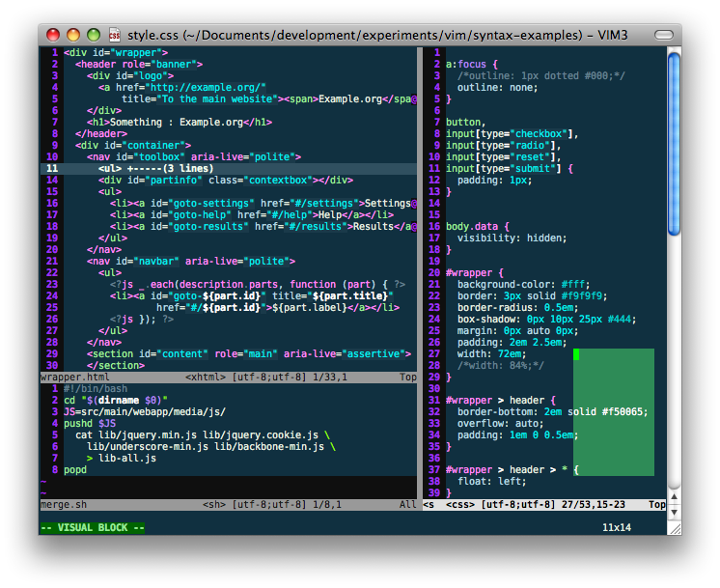
Task: Click the bright green cursor on line 27
Action: click(x=576, y=354)
